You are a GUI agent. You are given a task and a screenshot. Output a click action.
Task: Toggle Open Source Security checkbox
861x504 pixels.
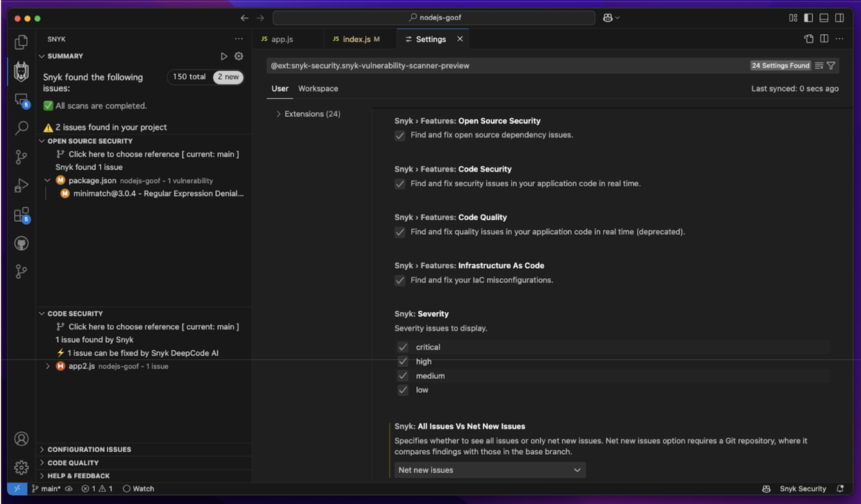pos(400,135)
